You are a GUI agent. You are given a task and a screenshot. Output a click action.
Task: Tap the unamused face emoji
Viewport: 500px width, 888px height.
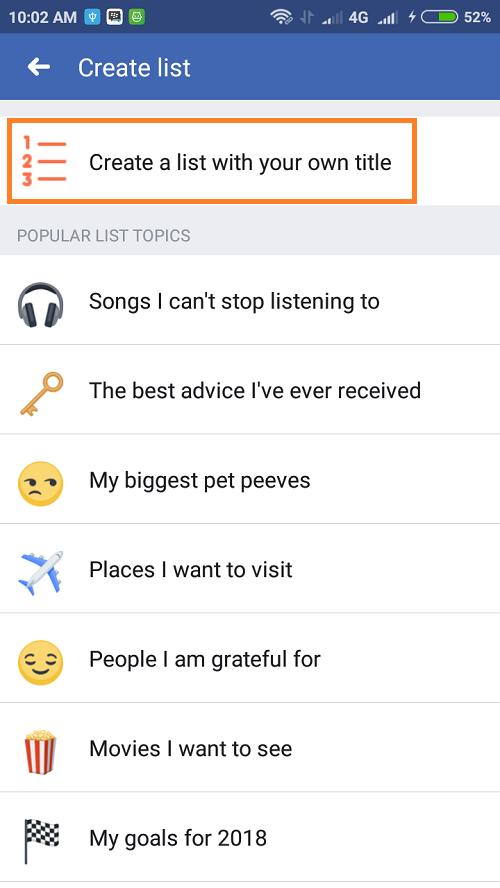pyautogui.click(x=40, y=484)
